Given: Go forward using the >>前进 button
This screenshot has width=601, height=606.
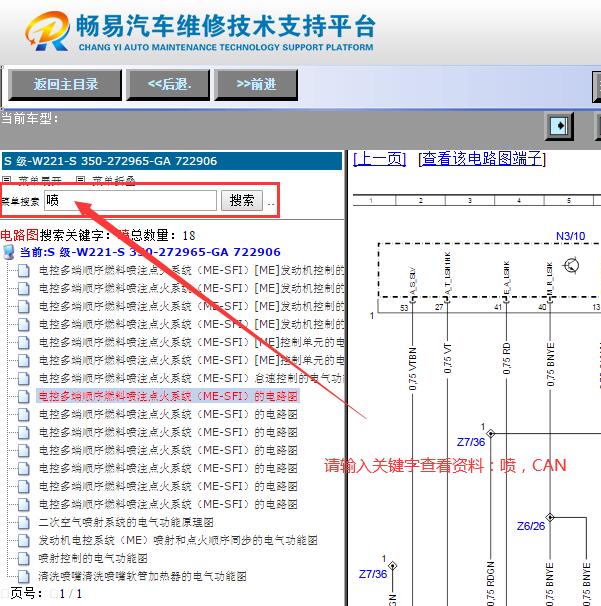Looking at the screenshot, I should pos(256,85).
